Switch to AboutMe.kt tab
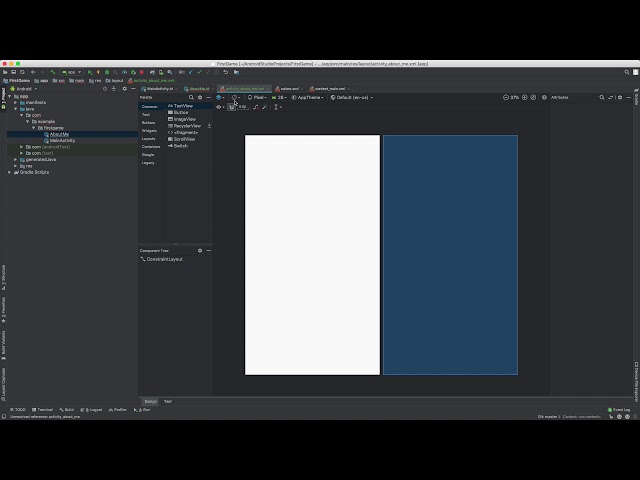 (x=197, y=89)
